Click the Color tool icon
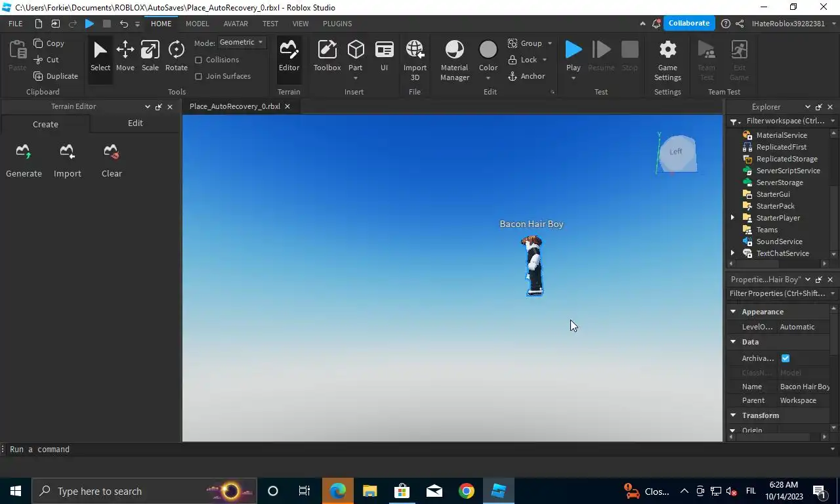 pos(488,50)
